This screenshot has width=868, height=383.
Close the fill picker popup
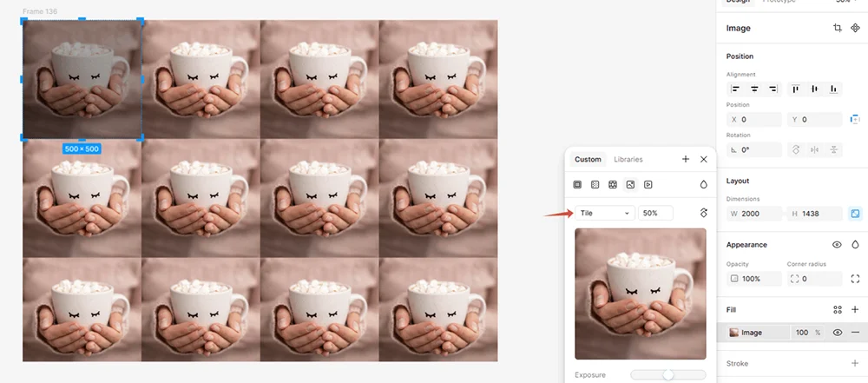(704, 159)
